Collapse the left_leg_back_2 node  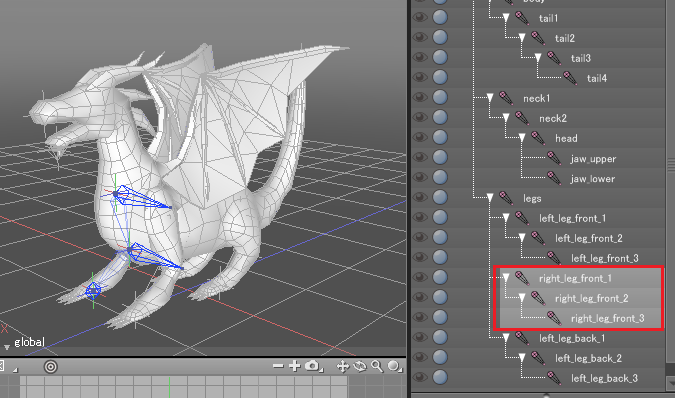click(x=522, y=358)
